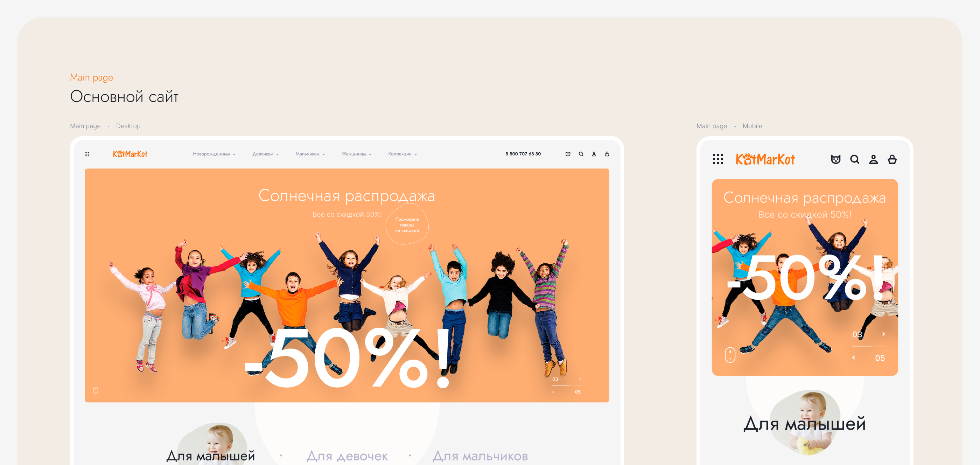This screenshot has height=465, width=980.
Task: Expand the Новорожденным dropdown
Action: tap(214, 154)
